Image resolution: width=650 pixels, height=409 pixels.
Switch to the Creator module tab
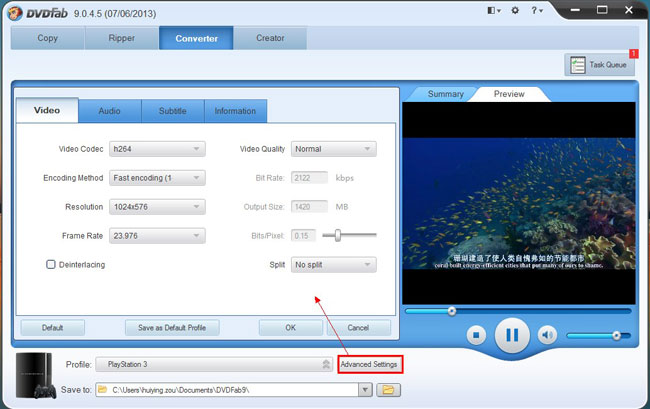(270, 38)
